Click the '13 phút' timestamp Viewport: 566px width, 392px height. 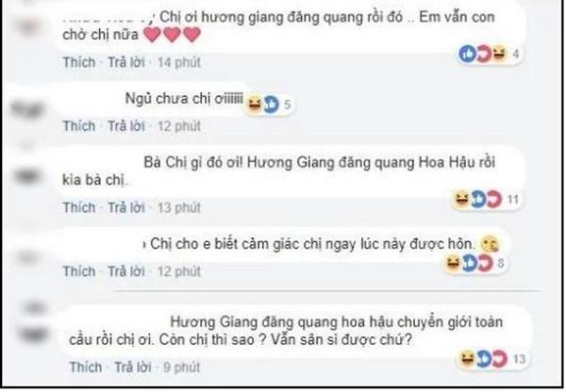click(x=179, y=207)
